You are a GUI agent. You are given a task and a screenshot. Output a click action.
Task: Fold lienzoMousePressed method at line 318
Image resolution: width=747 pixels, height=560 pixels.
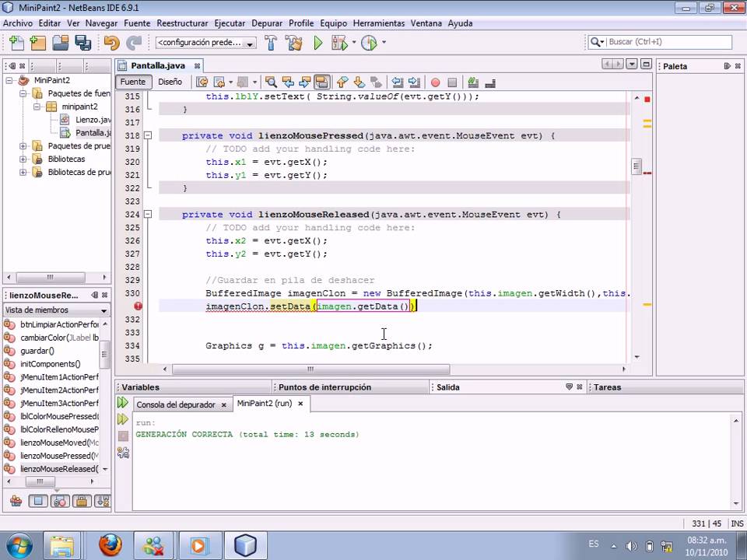[x=148, y=135]
